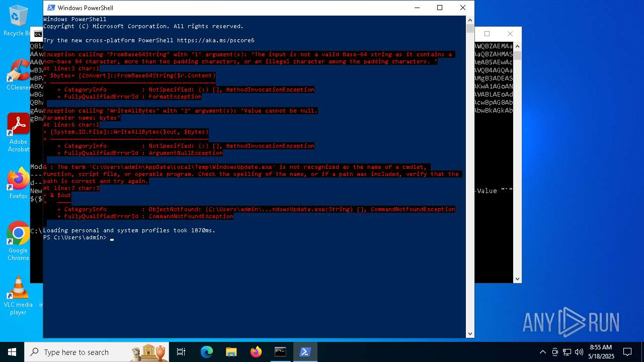This screenshot has width=644, height=362.
Task: Click the PowerShell vertical scrollbar thumb
Action: tap(470, 29)
